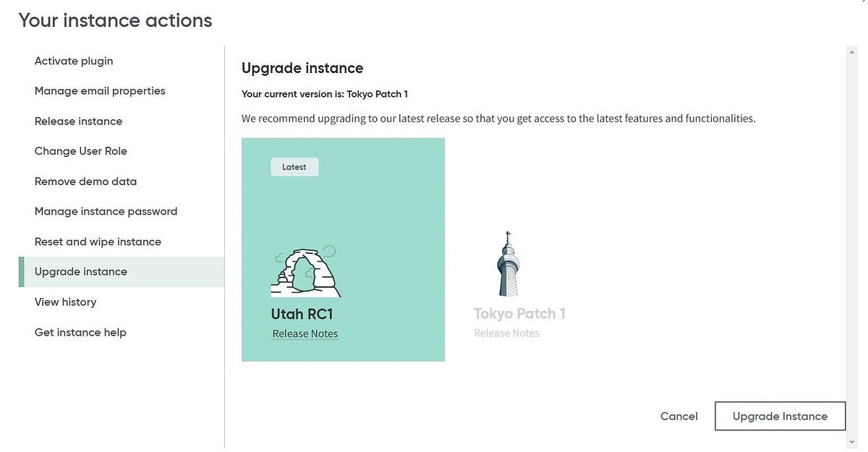Click the scrollbar down arrow
868x452 pixels.
(x=851, y=443)
